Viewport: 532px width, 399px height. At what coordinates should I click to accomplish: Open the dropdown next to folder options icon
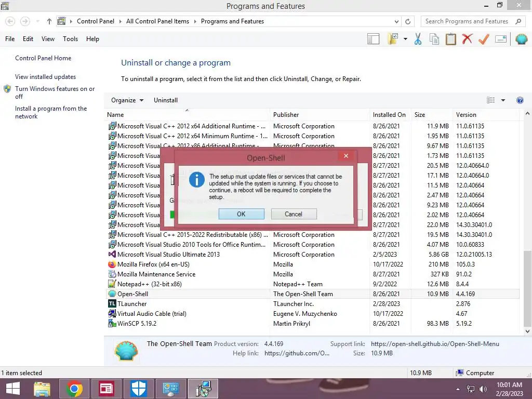coord(405,39)
